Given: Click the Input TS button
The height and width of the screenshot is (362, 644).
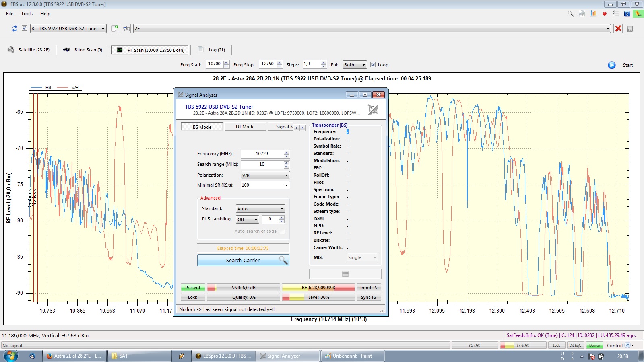Looking at the screenshot, I should [369, 288].
